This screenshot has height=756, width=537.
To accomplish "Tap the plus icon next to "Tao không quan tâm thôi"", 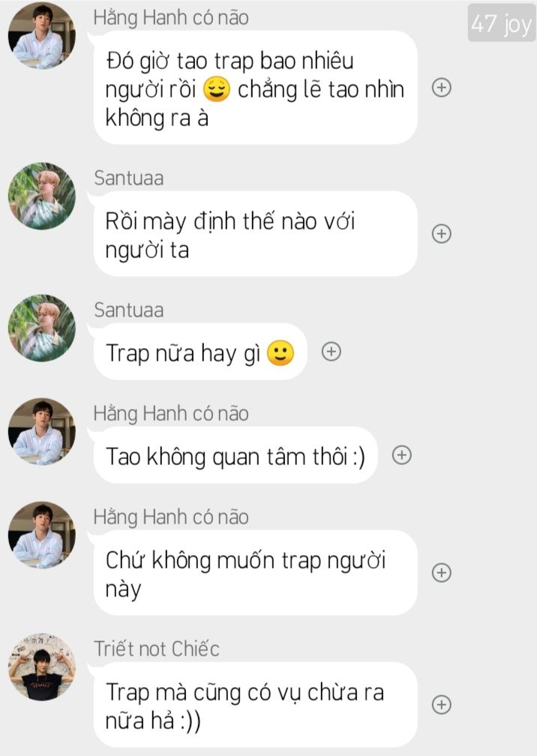I will click(x=401, y=454).
